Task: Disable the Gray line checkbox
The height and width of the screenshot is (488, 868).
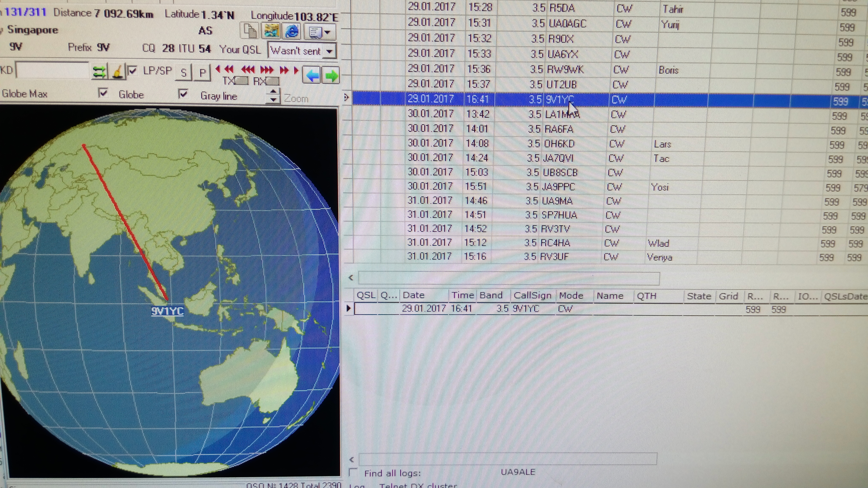Action: pyautogui.click(x=183, y=94)
